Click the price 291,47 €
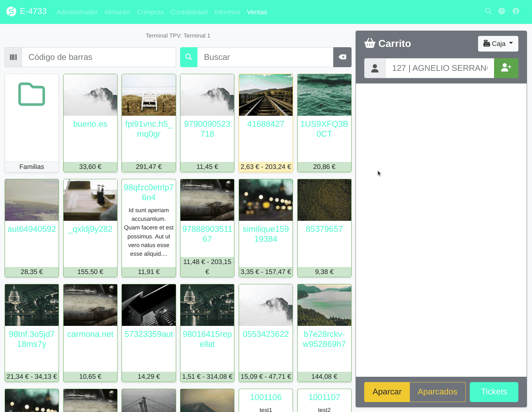Image resolution: width=532 pixels, height=412 pixels. (x=149, y=167)
